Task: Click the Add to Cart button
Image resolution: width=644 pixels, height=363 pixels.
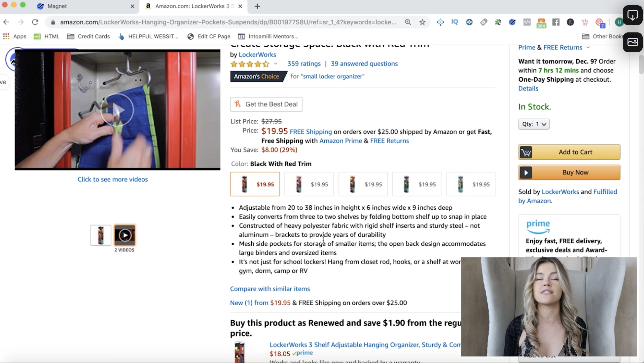Action: click(569, 152)
